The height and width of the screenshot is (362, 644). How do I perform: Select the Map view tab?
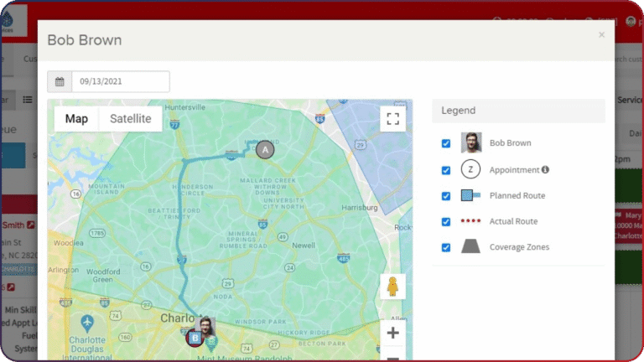76,119
